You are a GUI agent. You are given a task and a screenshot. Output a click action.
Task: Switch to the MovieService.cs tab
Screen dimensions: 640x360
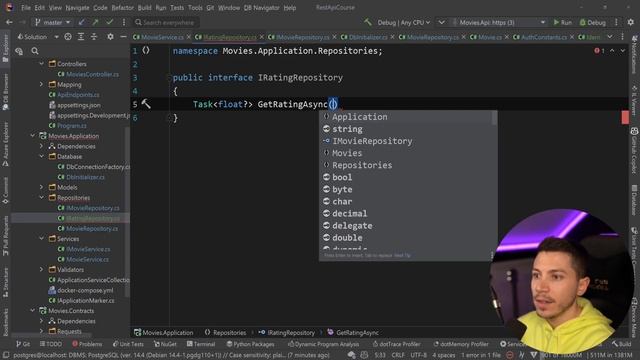coord(162,37)
